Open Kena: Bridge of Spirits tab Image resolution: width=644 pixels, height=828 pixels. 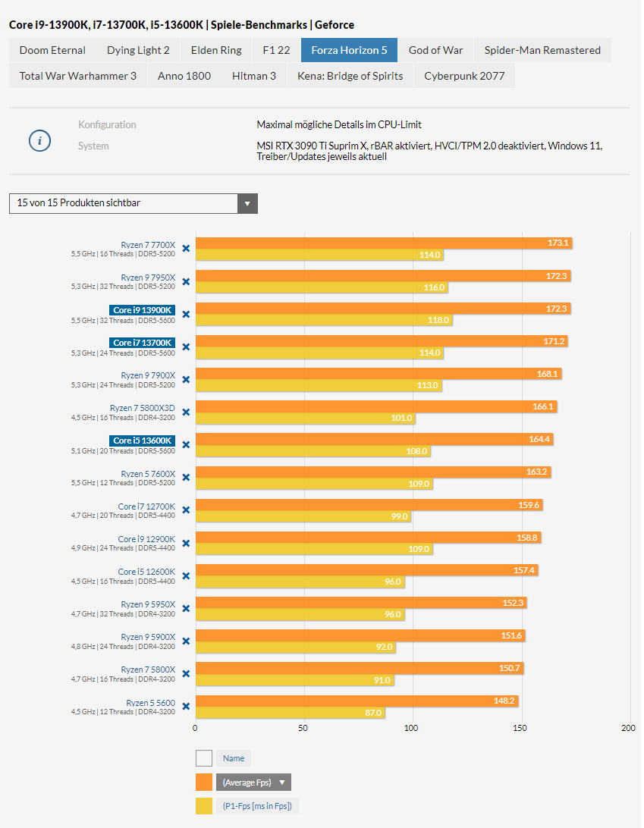350,76
